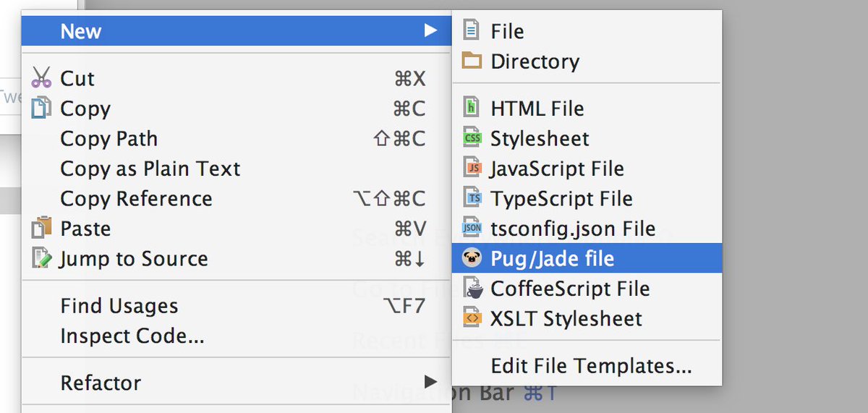Run Inspect Code... from the menu

click(237, 336)
